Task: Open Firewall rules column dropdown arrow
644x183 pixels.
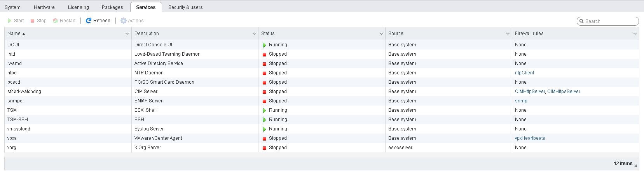Action: coord(635,34)
